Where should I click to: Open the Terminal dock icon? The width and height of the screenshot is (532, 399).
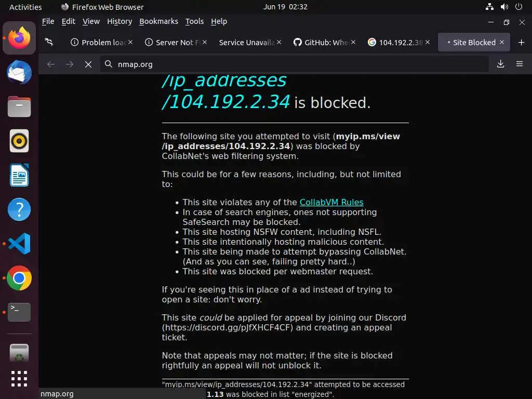tap(19, 312)
